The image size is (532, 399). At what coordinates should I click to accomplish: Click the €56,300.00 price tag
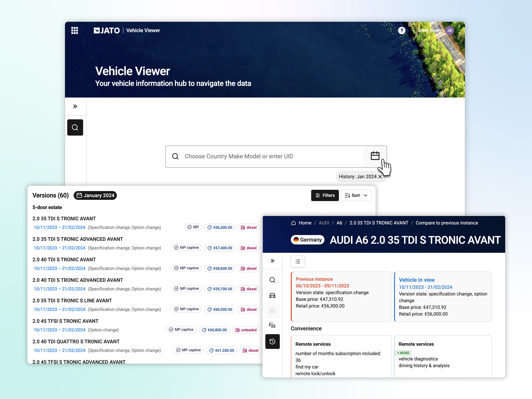point(219,228)
